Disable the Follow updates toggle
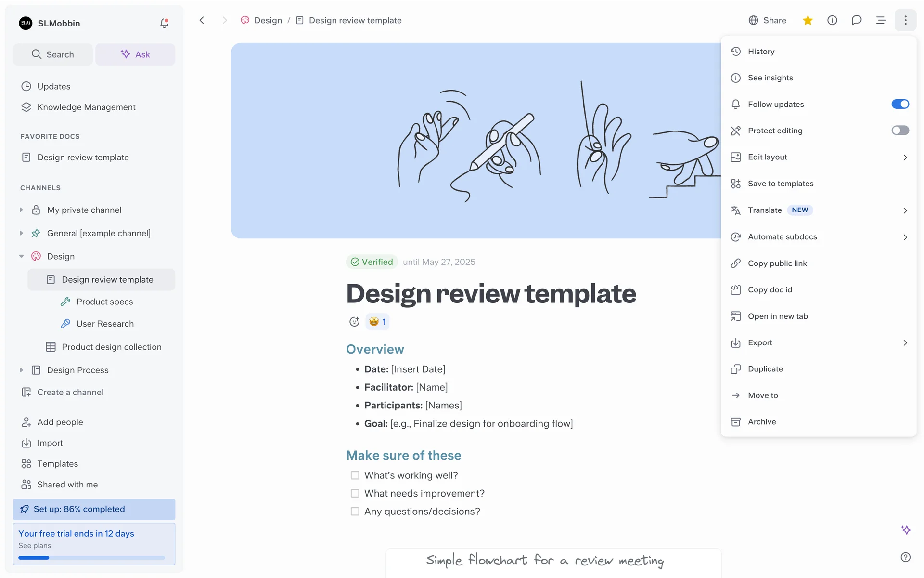The width and height of the screenshot is (924, 578). coord(900,104)
